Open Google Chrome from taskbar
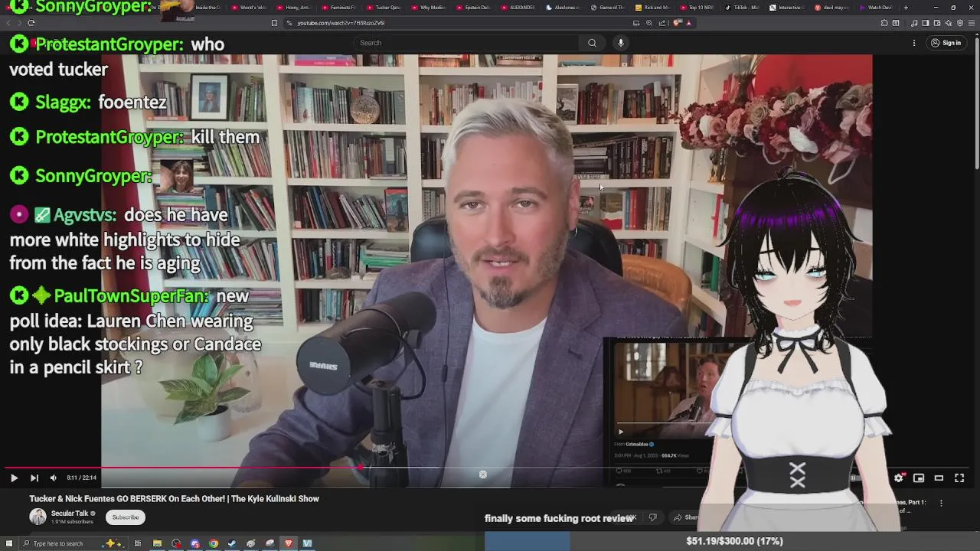 (214, 543)
